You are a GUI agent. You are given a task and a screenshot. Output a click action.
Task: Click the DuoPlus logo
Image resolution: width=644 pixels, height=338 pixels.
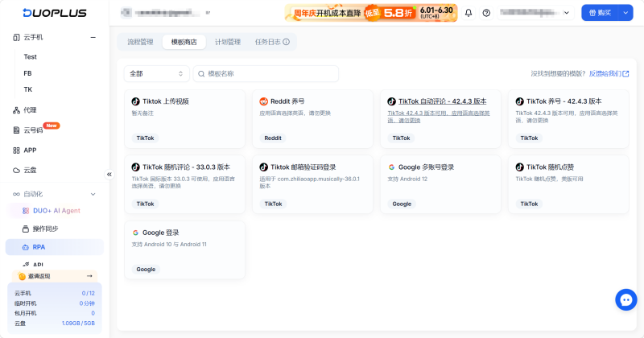(55, 13)
